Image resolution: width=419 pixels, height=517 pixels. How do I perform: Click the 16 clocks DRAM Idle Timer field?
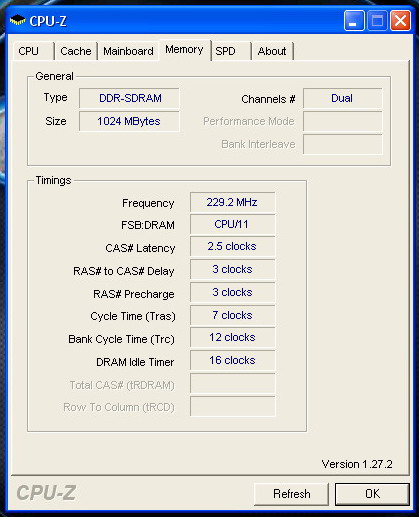(x=233, y=360)
